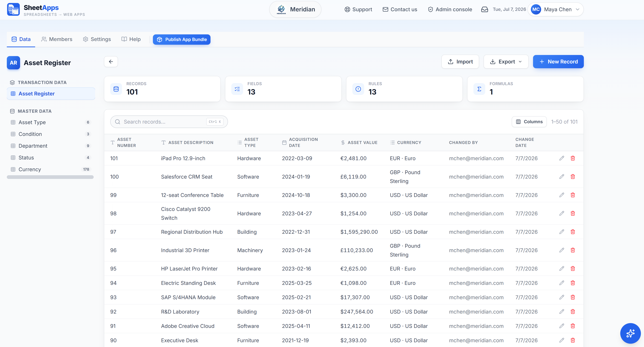Edit the Cisco Catalyst 9200 Switch record

point(562,213)
